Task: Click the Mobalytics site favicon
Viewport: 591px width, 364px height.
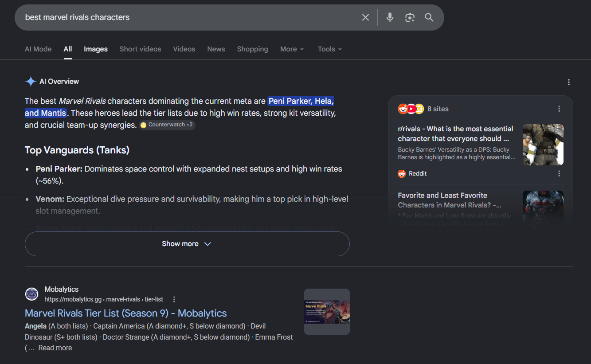Action: click(32, 294)
